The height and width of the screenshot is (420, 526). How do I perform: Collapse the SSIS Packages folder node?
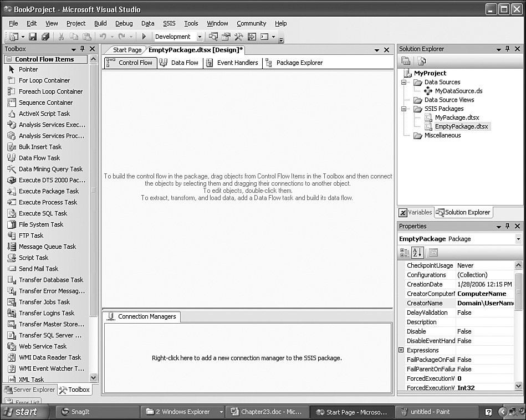404,109
